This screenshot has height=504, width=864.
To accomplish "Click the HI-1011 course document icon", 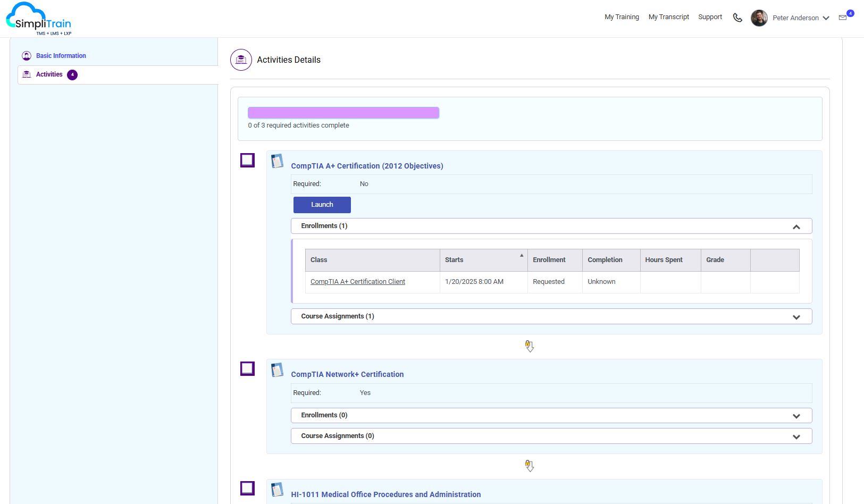I will pyautogui.click(x=277, y=490).
